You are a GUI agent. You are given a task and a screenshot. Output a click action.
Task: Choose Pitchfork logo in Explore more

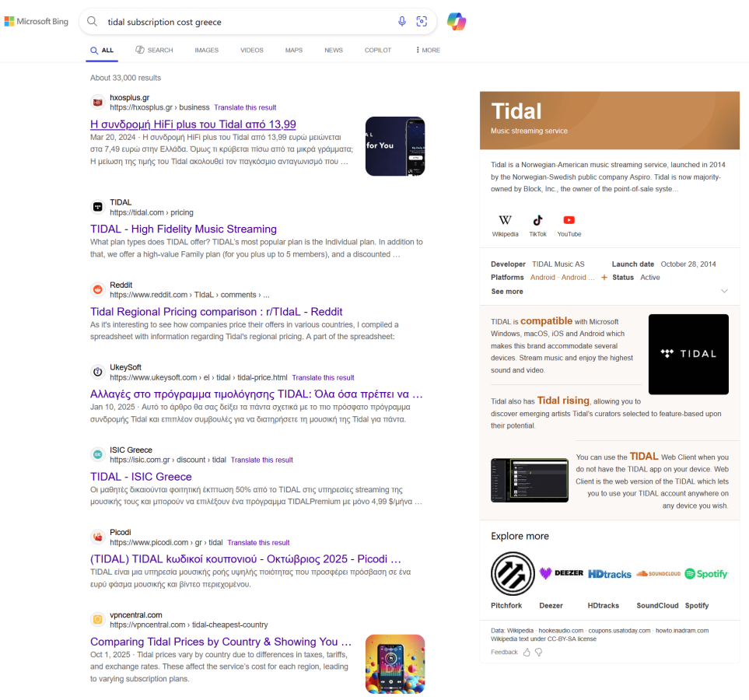pyautogui.click(x=513, y=574)
